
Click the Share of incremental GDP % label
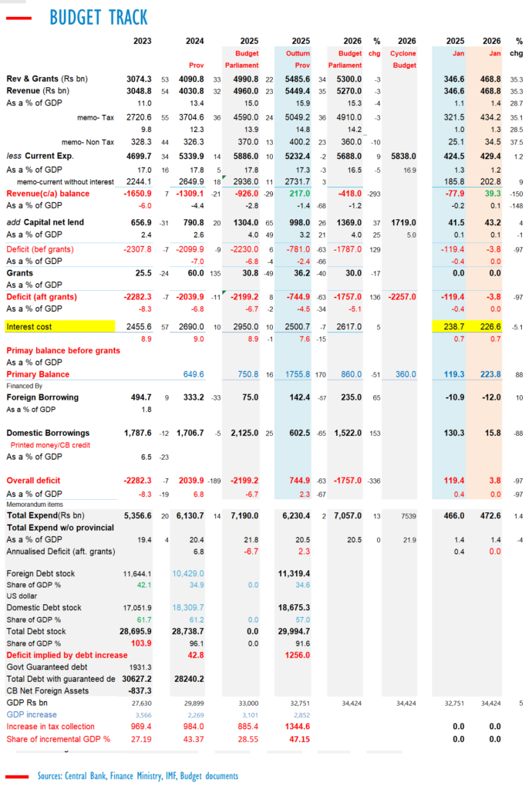[58, 738]
